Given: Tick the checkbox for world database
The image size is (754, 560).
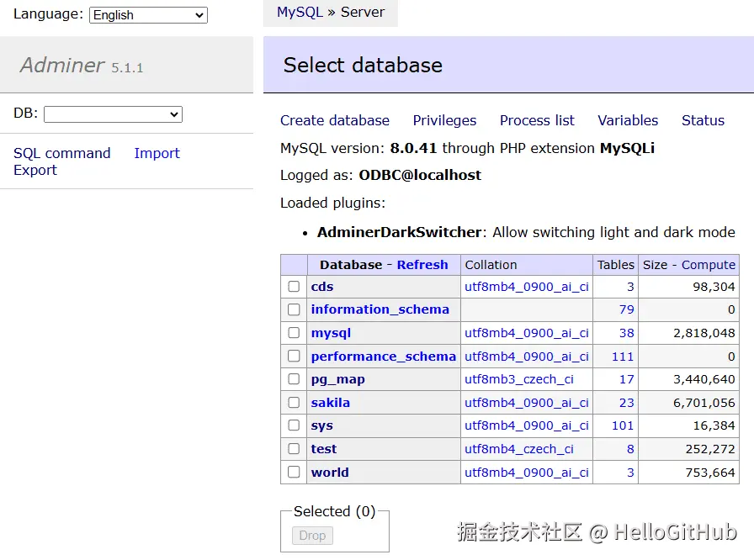Looking at the screenshot, I should 294,472.
